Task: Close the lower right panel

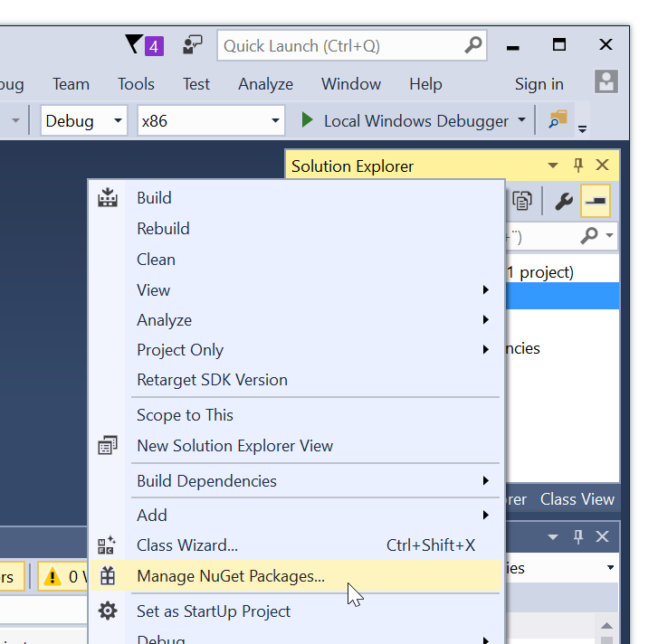Action: pyautogui.click(x=603, y=536)
